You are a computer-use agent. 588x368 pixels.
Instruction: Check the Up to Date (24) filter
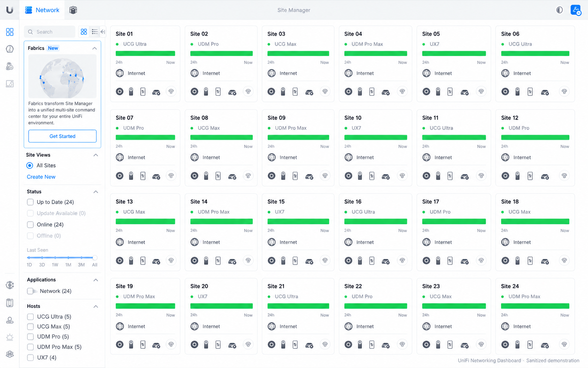pos(30,202)
